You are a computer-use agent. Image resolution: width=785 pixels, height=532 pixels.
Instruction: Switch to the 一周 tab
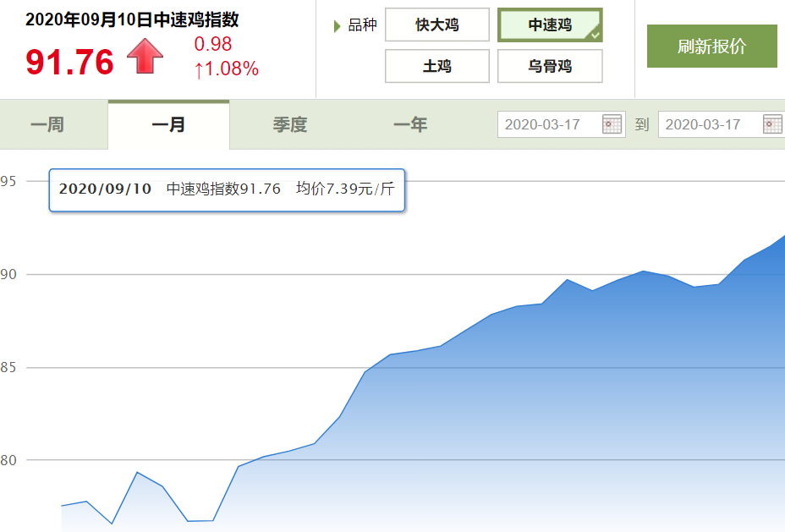(x=47, y=125)
